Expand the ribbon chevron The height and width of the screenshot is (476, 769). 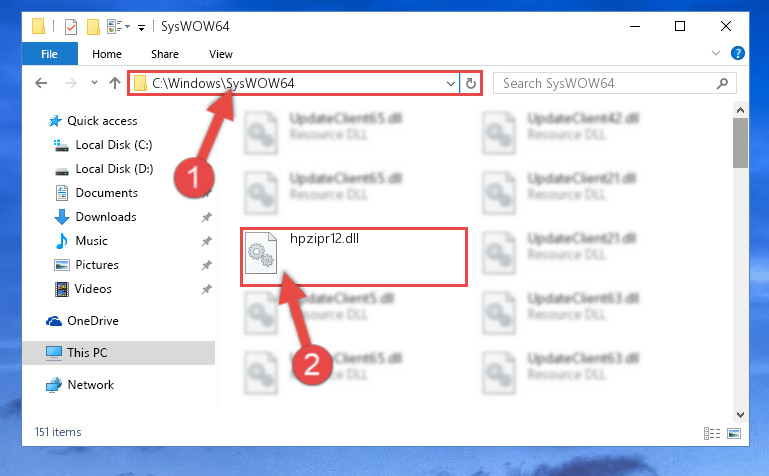click(x=716, y=53)
